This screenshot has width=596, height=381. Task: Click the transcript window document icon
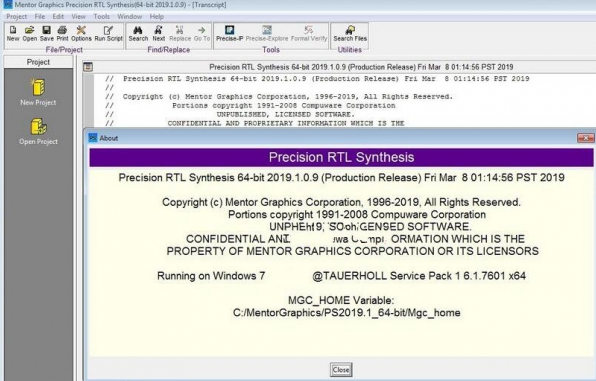tap(88, 67)
